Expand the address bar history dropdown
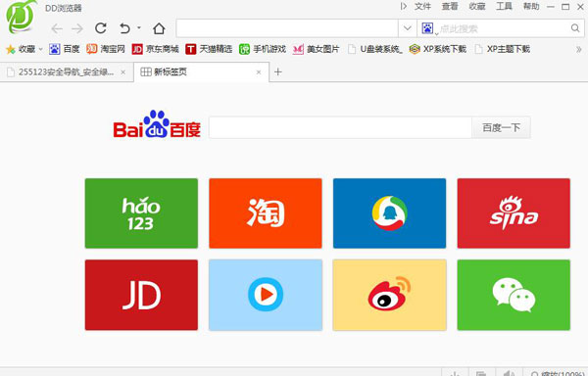The height and width of the screenshot is (376, 588). (x=408, y=28)
